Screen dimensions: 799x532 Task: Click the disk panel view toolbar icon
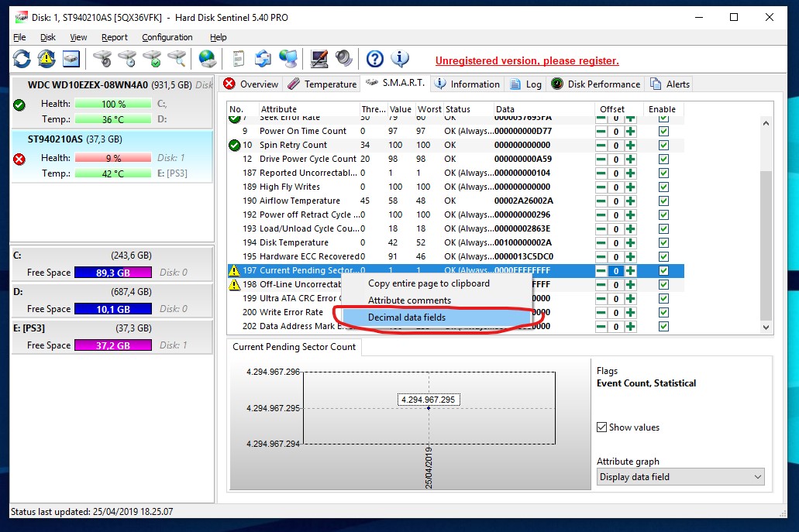[x=71, y=59]
